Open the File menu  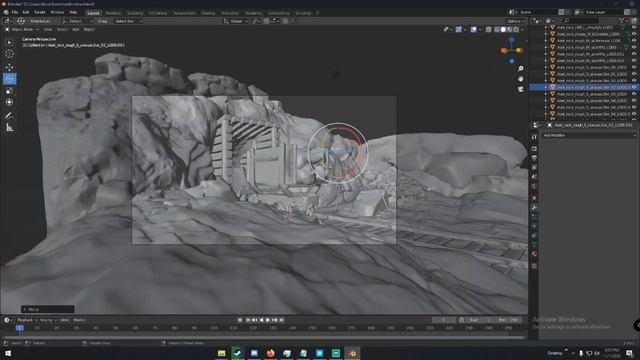coord(15,12)
